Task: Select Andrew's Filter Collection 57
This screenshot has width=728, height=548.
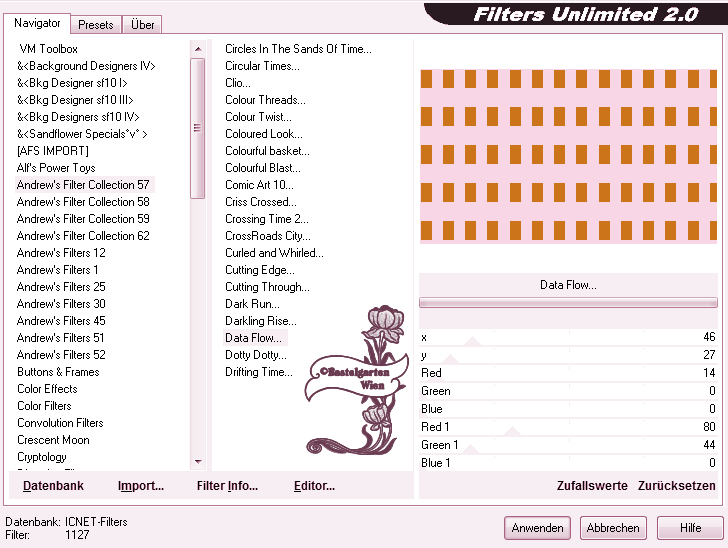Action: coord(83,185)
